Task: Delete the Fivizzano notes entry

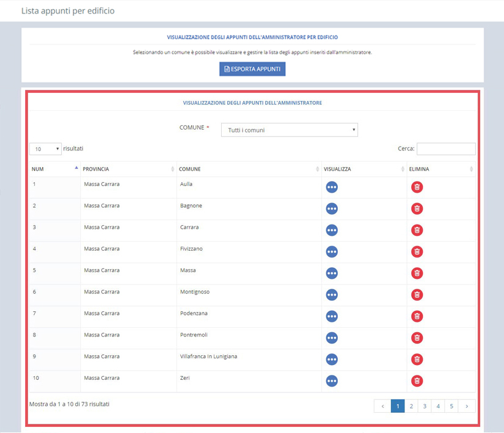Action: coord(417,252)
